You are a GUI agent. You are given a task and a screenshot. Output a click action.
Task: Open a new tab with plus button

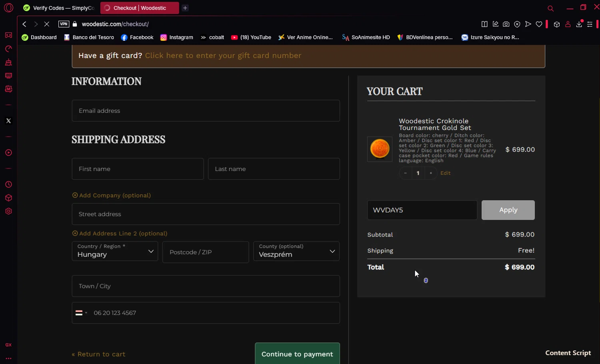click(x=185, y=8)
